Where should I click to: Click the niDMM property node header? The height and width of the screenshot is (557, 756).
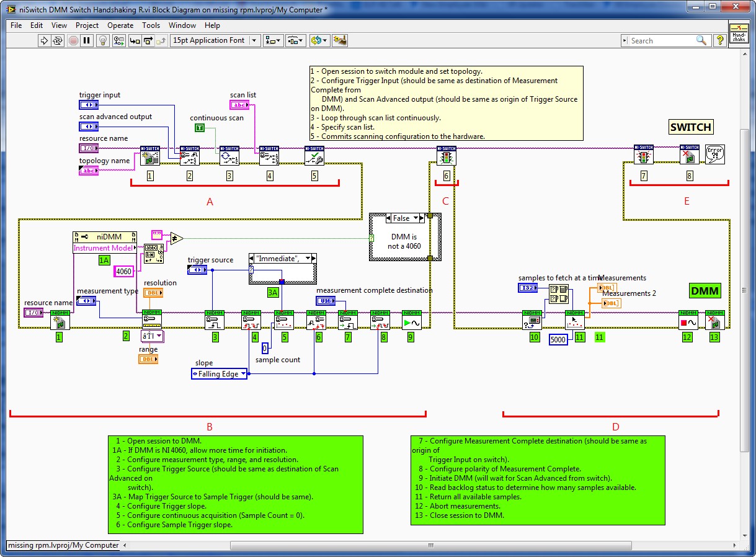pos(105,237)
